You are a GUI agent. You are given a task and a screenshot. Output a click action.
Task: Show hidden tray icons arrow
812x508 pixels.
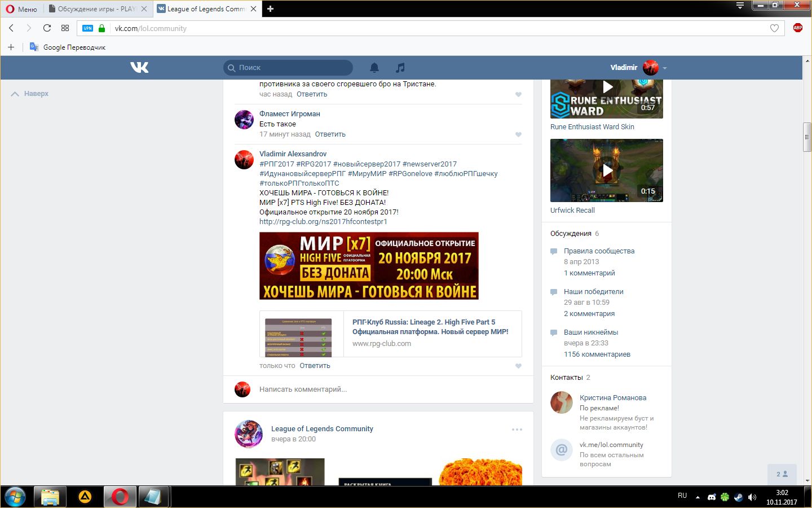pos(698,497)
